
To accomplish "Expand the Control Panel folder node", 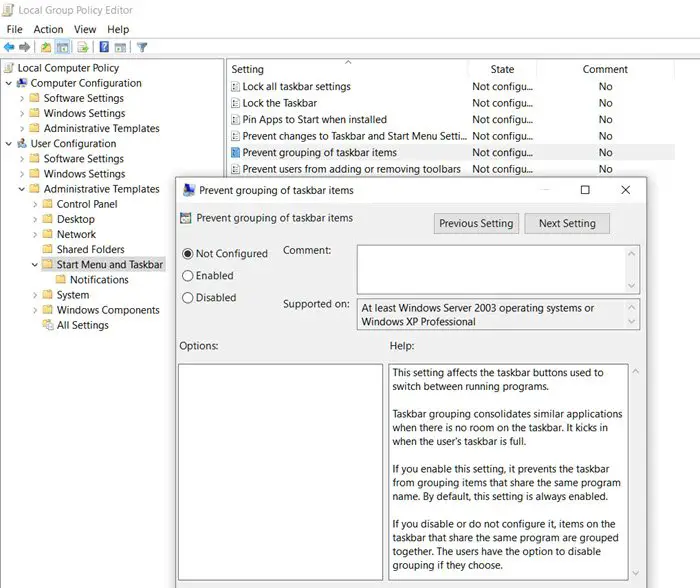I will click(x=36, y=204).
